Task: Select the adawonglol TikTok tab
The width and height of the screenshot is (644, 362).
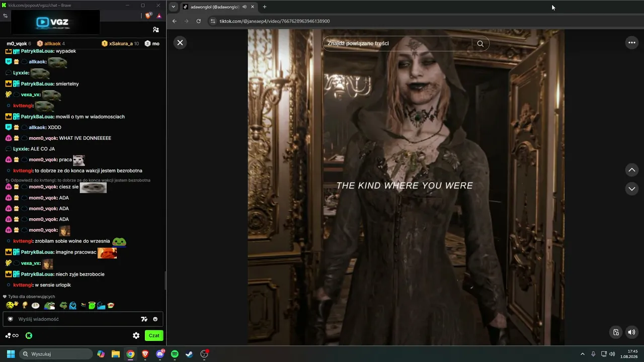Action: [219, 7]
